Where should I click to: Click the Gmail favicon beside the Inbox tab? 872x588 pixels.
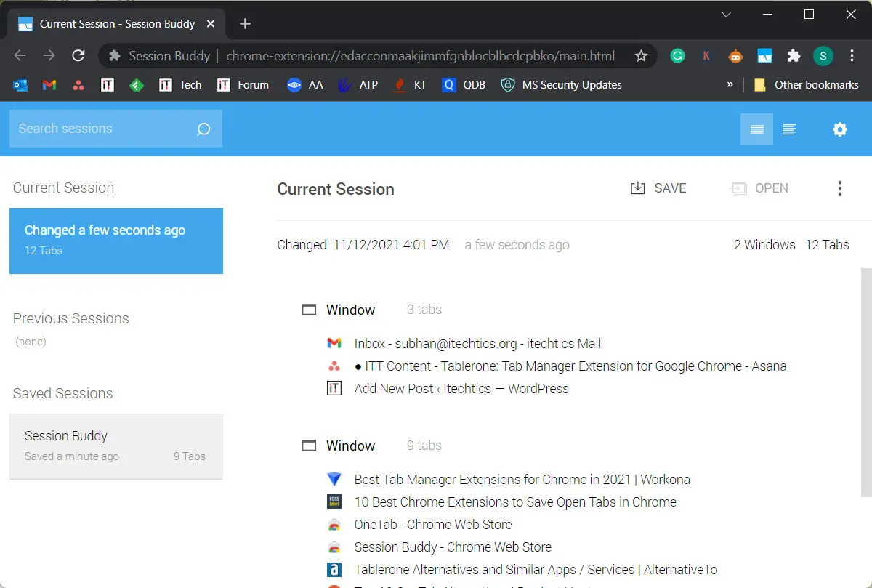coord(334,344)
